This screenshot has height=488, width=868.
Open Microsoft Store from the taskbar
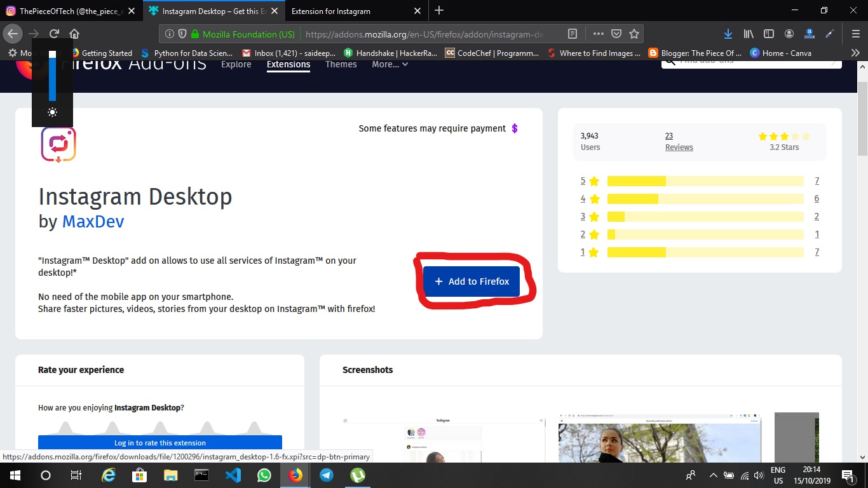pos(139,475)
